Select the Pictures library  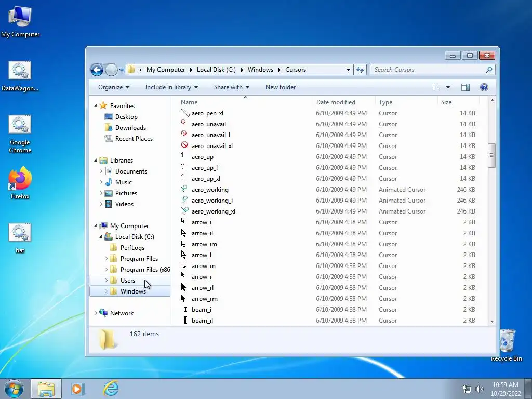(x=126, y=193)
